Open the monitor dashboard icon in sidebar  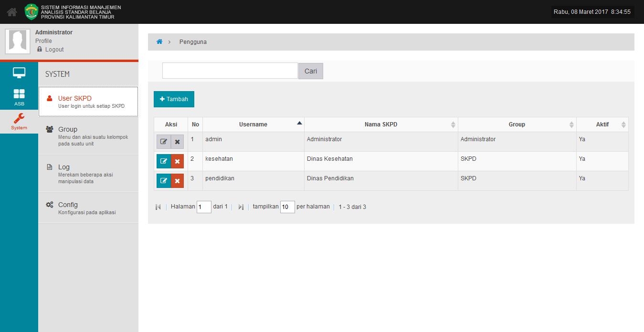point(19,73)
